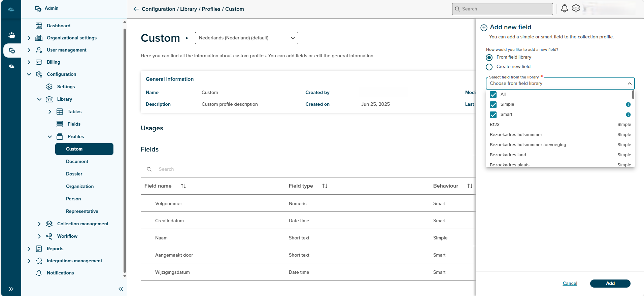Sort the Behaviour column
This screenshot has width=644, height=296.
point(470,186)
